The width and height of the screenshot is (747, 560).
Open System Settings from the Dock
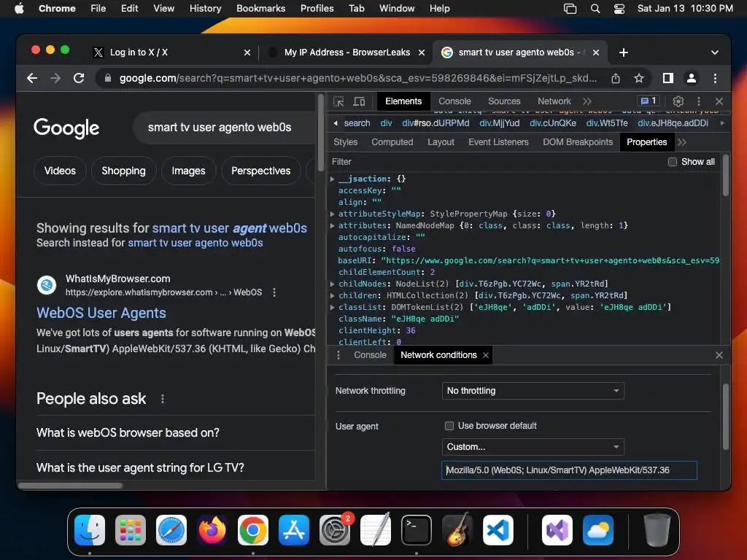(334, 529)
